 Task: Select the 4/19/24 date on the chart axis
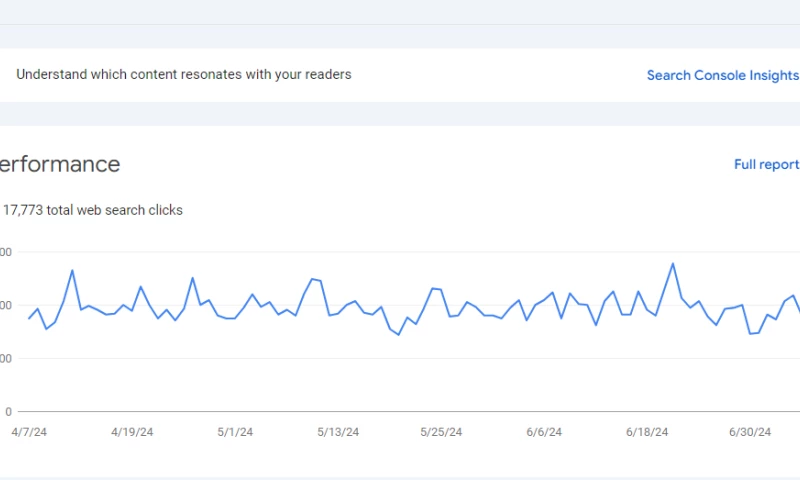click(132, 432)
